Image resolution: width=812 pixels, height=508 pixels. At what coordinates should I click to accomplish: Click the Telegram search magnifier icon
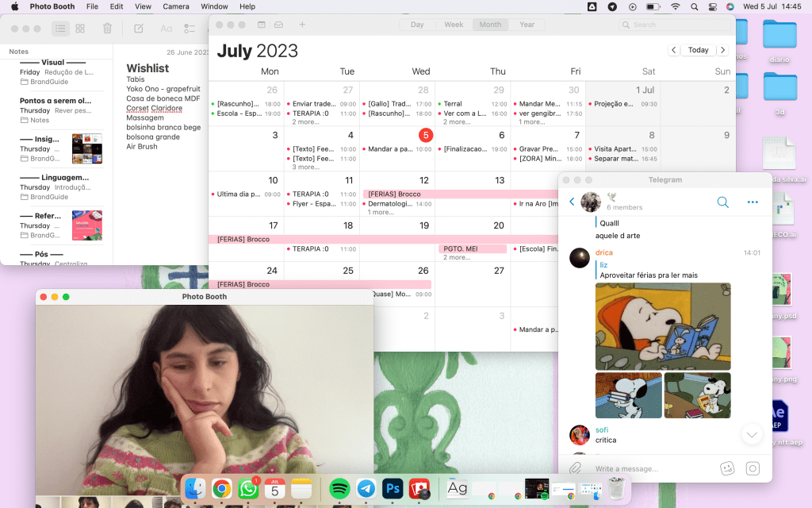tap(722, 202)
